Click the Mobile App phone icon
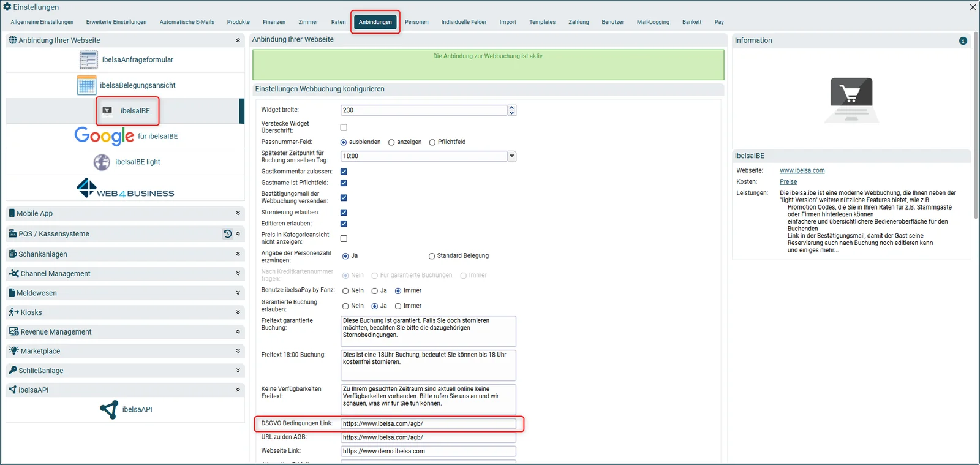The width and height of the screenshot is (980, 465). (12, 213)
